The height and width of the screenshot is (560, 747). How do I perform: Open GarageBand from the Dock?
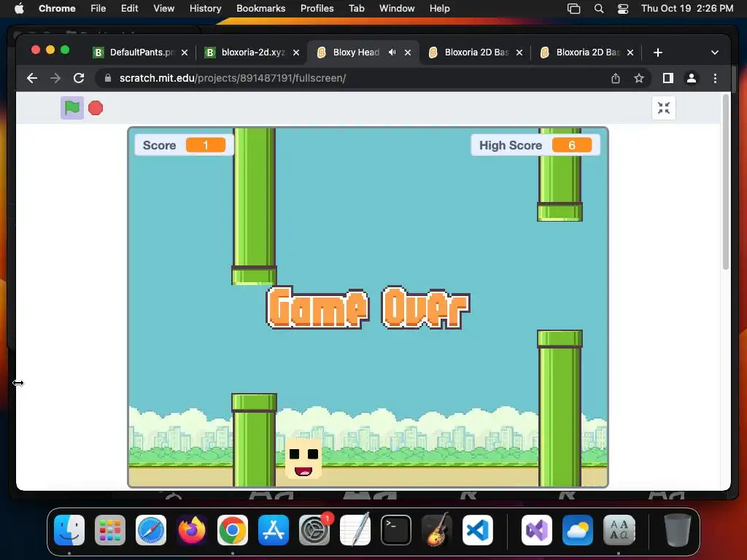(437, 530)
